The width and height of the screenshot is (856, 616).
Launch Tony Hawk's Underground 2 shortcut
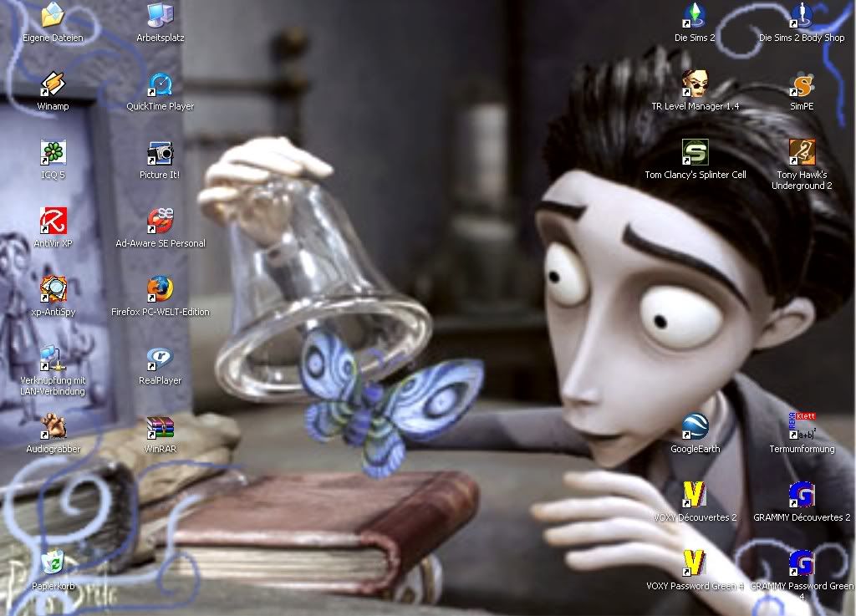click(x=802, y=152)
